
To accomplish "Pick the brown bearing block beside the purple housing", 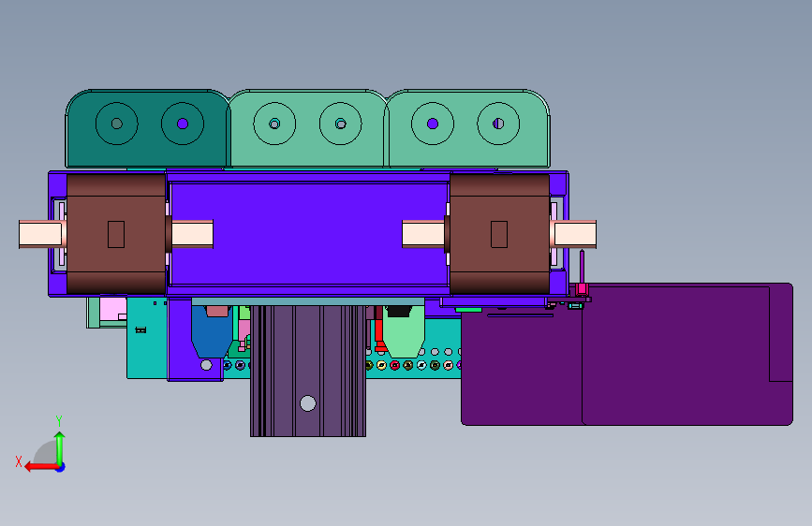I will [500, 234].
